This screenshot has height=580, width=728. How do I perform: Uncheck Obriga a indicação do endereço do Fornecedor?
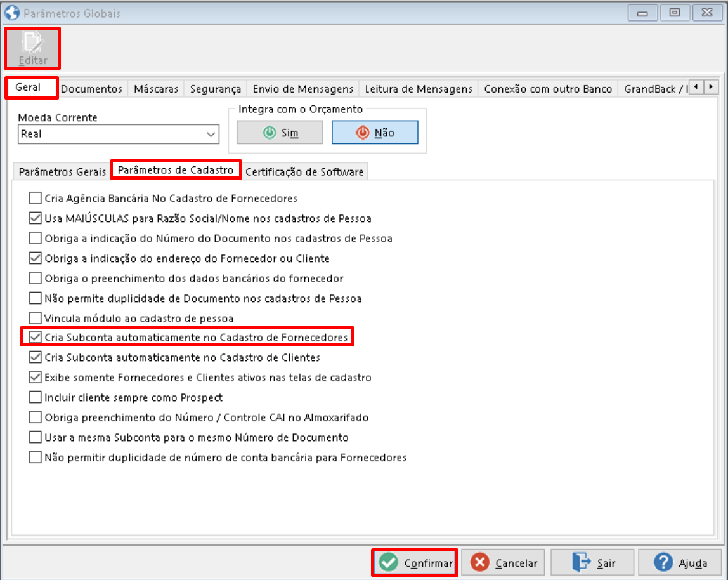(36, 258)
